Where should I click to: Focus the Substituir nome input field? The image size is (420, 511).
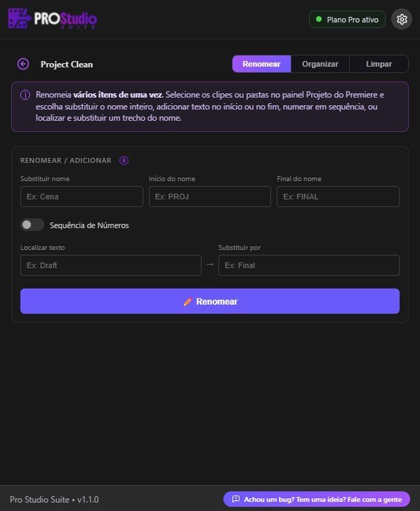click(81, 197)
